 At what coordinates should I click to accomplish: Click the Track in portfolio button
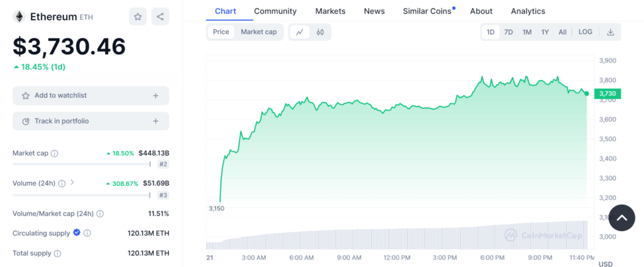[91, 122]
